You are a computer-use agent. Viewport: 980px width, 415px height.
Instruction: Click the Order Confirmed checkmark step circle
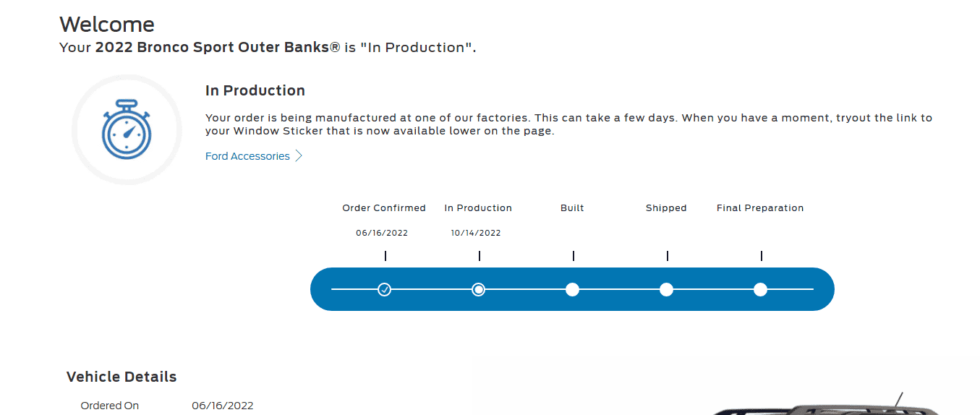click(x=385, y=290)
